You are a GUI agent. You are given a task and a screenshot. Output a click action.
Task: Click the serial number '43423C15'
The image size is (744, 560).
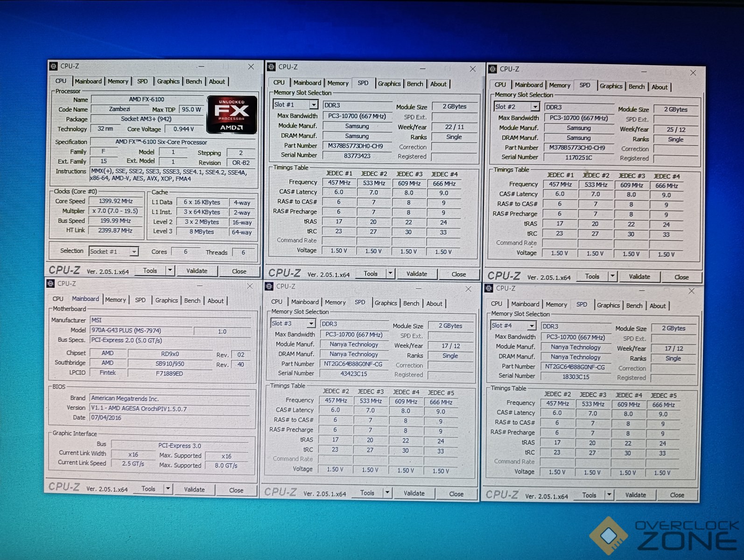354,373
